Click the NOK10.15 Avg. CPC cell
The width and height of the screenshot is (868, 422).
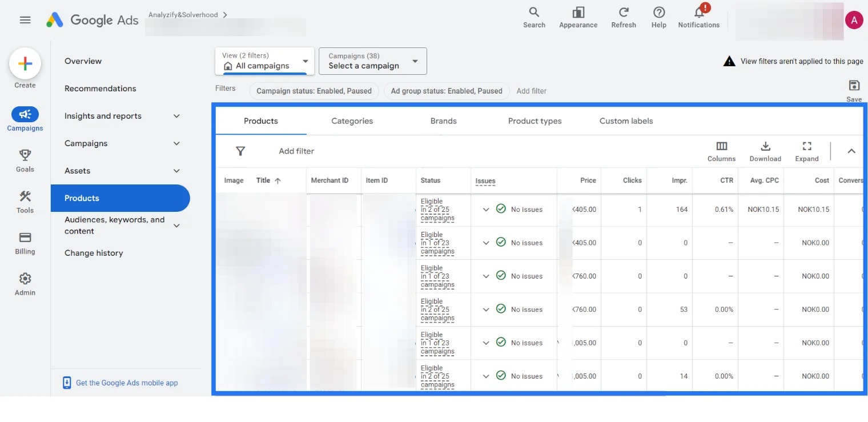click(763, 210)
